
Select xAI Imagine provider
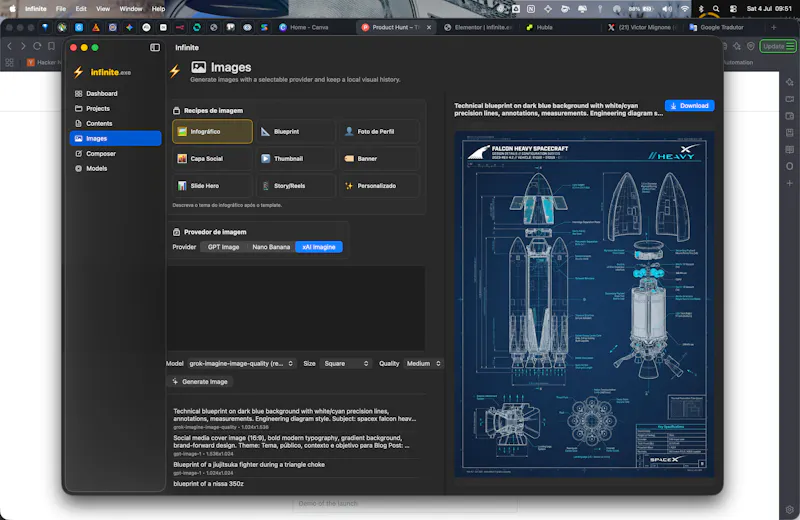[319, 247]
